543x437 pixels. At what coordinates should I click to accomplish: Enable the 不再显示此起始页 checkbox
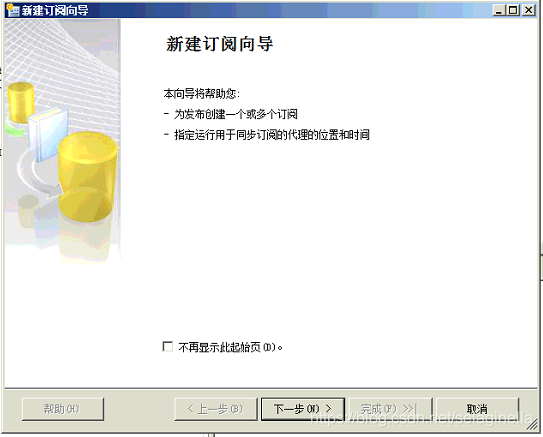click(168, 346)
